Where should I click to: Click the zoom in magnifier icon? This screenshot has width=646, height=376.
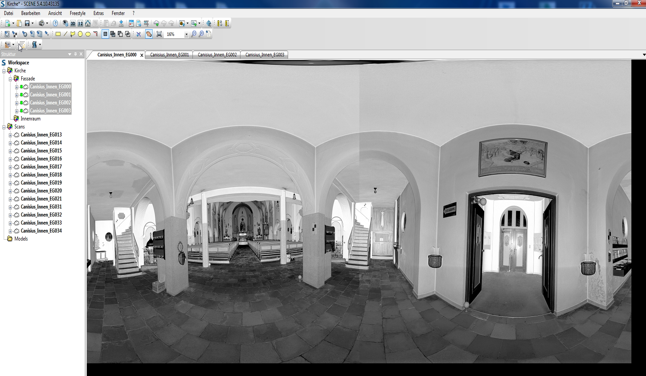click(194, 34)
